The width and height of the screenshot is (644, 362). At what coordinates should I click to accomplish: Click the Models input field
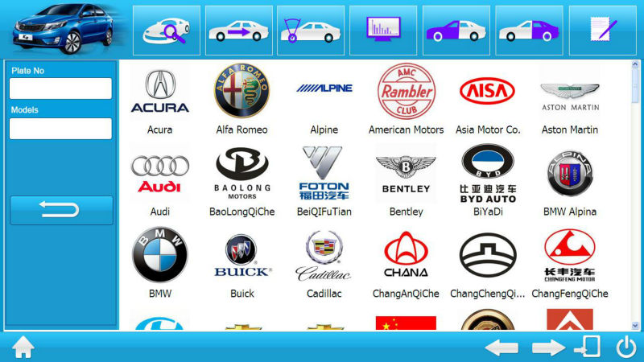[60, 129]
